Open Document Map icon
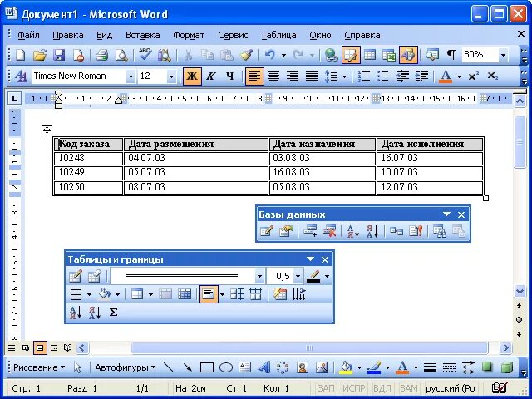 pos(432,55)
